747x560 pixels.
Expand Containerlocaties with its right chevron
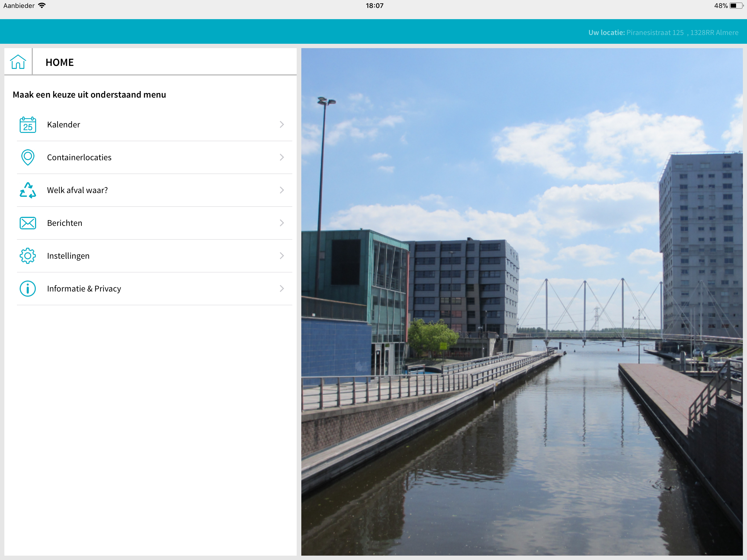[282, 157]
